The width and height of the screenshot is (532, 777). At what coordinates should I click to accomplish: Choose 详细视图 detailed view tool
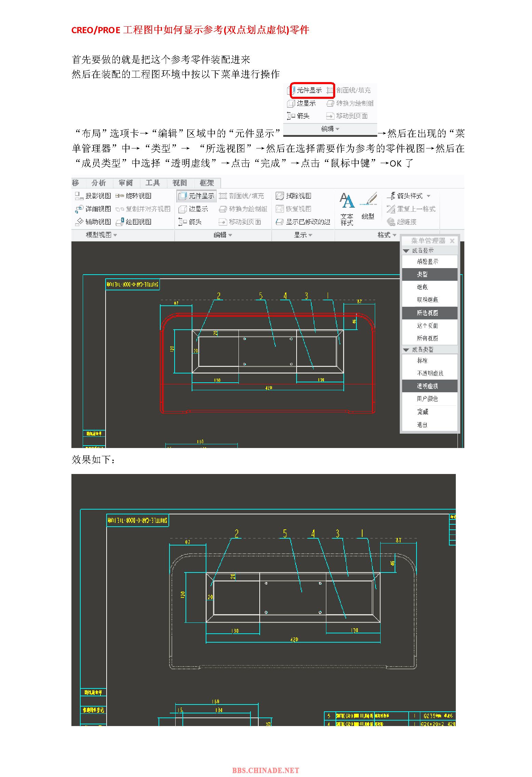coord(93,209)
